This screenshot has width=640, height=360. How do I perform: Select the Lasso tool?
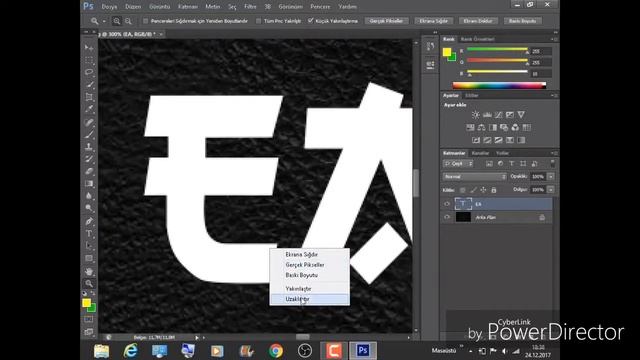pyautogui.click(x=89, y=72)
